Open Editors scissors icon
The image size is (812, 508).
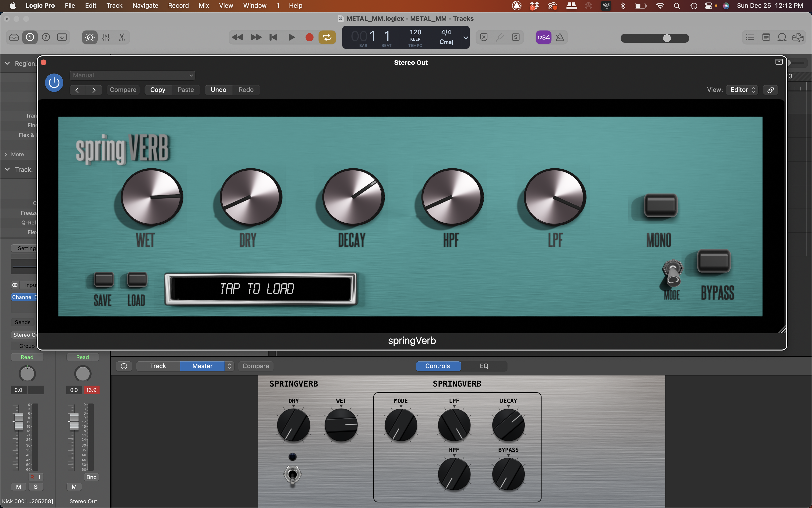pyautogui.click(x=122, y=37)
